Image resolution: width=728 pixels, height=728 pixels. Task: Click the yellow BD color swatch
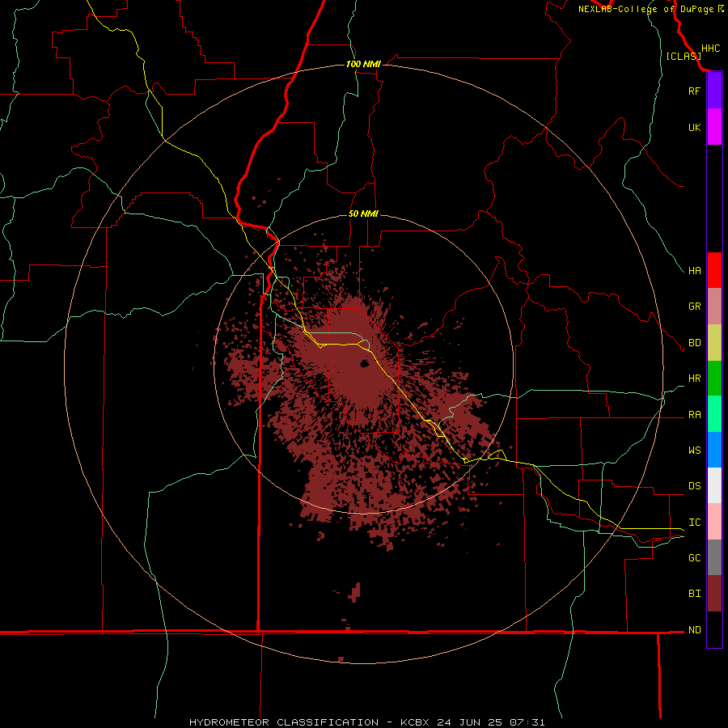[714, 343]
